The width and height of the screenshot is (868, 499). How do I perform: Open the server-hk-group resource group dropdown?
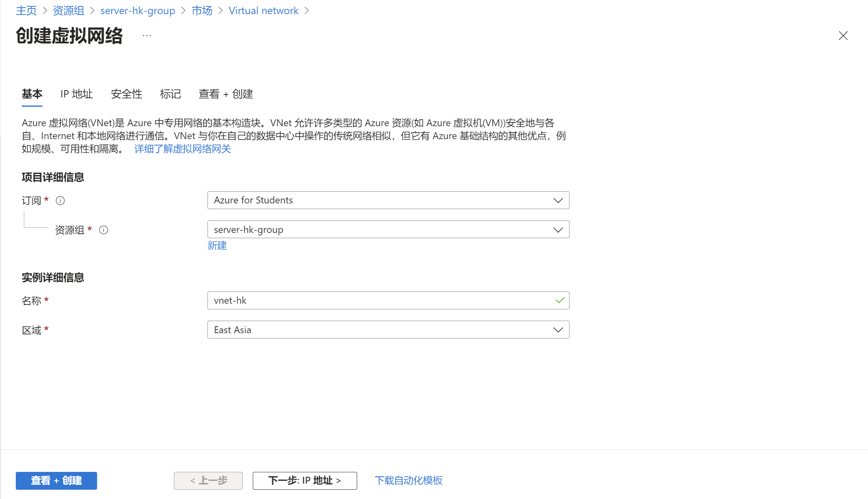point(388,229)
